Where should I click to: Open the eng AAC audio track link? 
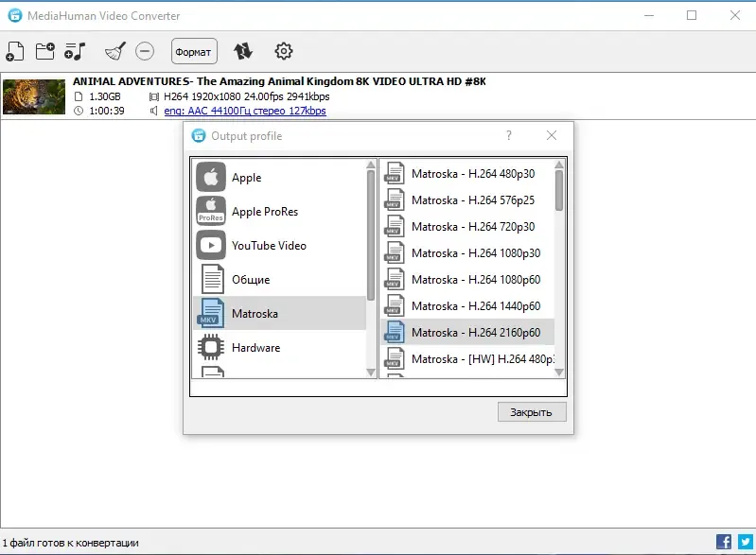[245, 111]
